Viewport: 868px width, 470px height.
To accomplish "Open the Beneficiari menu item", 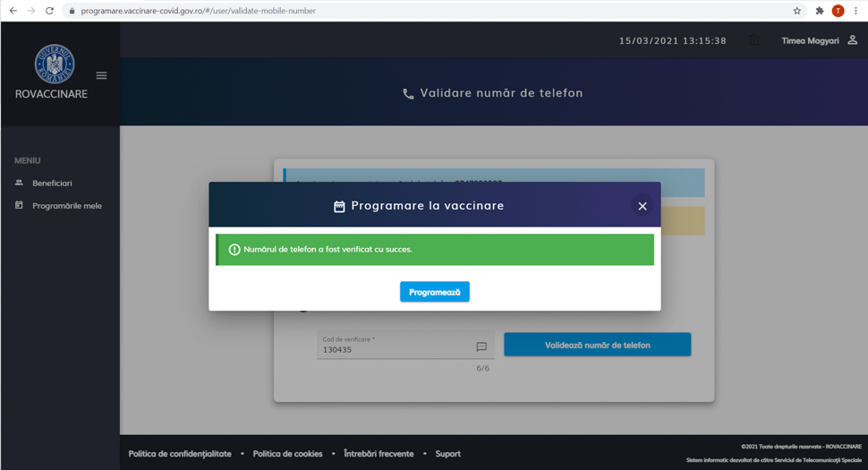I will (x=52, y=183).
